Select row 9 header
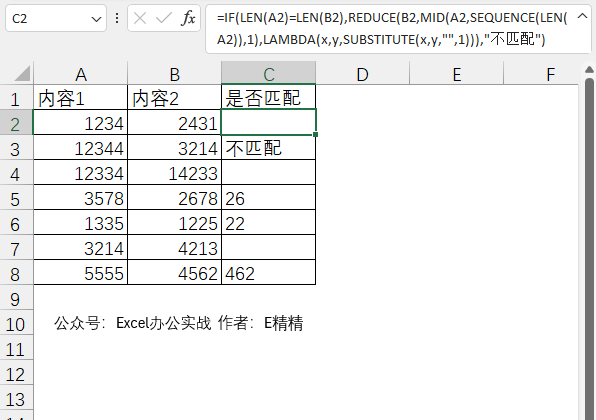 (x=16, y=298)
